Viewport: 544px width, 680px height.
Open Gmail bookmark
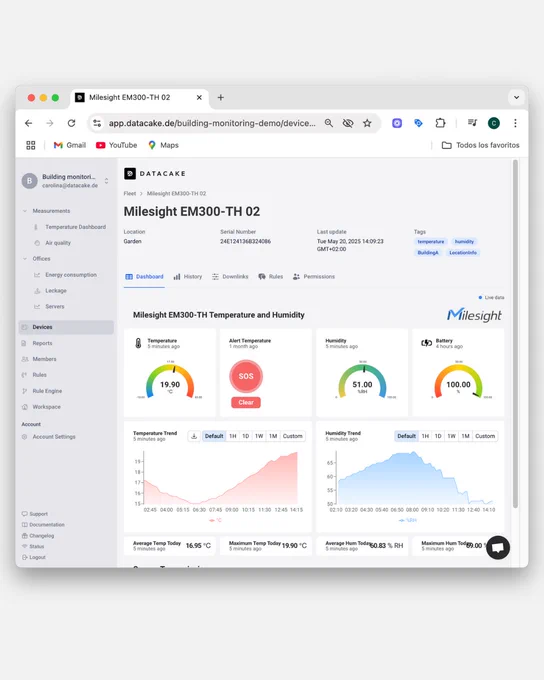click(x=69, y=145)
